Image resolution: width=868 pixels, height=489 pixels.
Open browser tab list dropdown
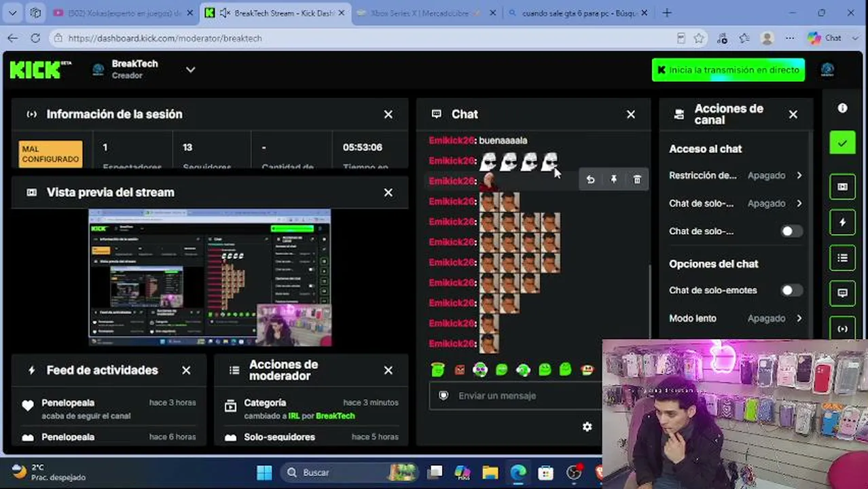click(x=13, y=12)
